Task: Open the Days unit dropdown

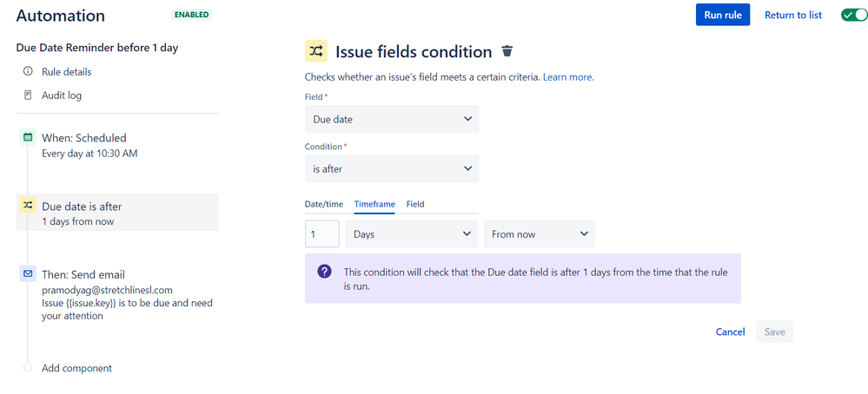Action: coord(411,233)
